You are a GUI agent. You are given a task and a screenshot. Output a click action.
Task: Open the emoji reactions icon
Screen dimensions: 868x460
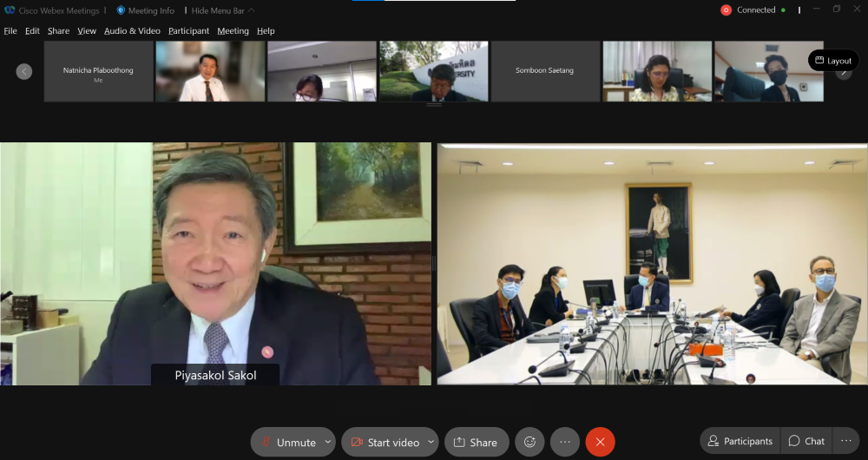pyautogui.click(x=529, y=442)
